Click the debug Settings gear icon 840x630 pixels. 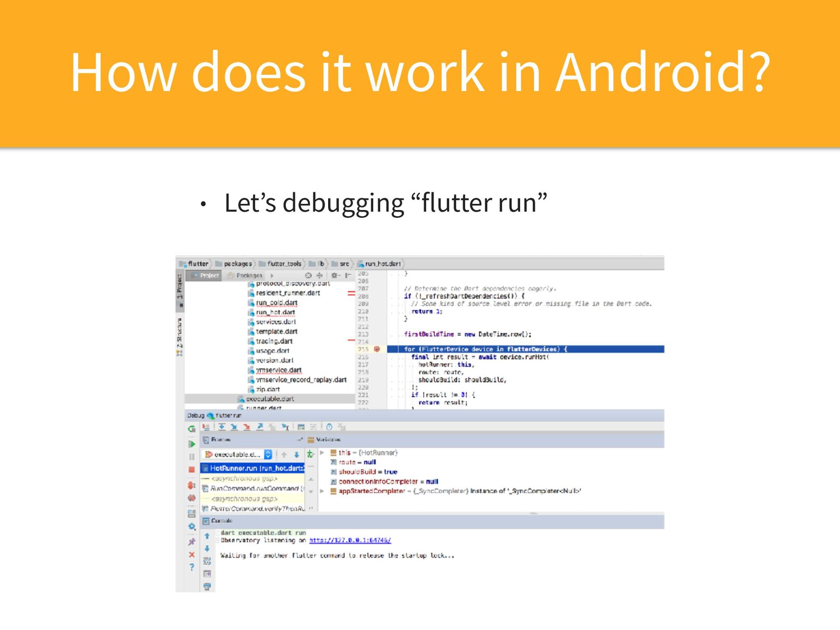click(x=192, y=526)
